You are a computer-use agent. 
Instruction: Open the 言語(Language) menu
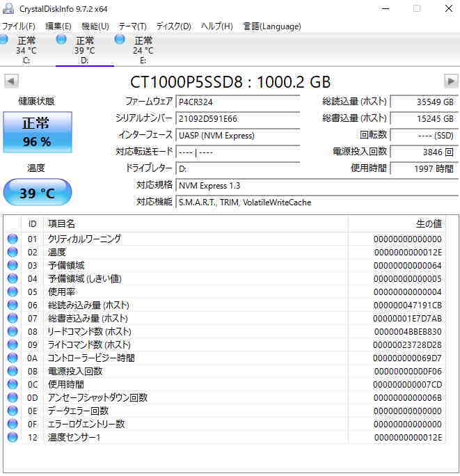click(272, 26)
